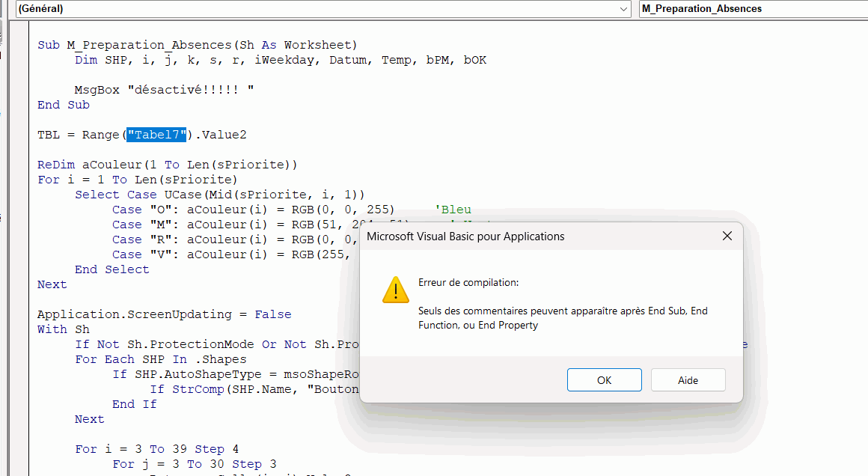Click the 'End Select' line
The height and width of the screenshot is (476, 868).
pyautogui.click(x=111, y=269)
